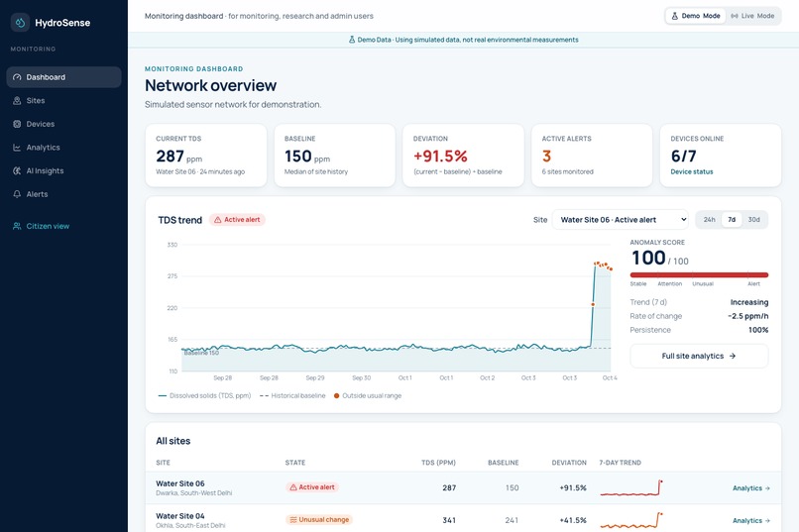Click the warning triangle in TDS trend alert badge
Screen dimensions: 799x532
(217, 220)
